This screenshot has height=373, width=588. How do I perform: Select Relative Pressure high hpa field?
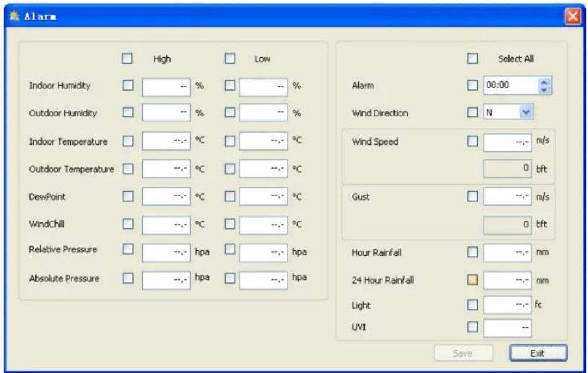coord(166,252)
